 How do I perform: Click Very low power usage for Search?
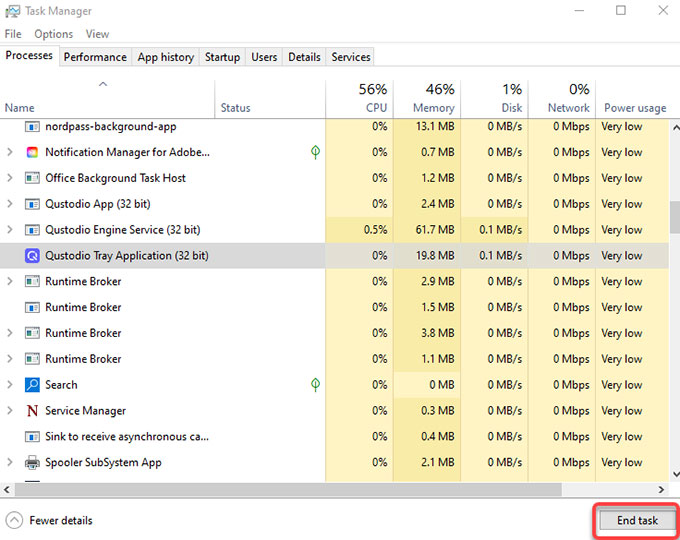tap(621, 385)
